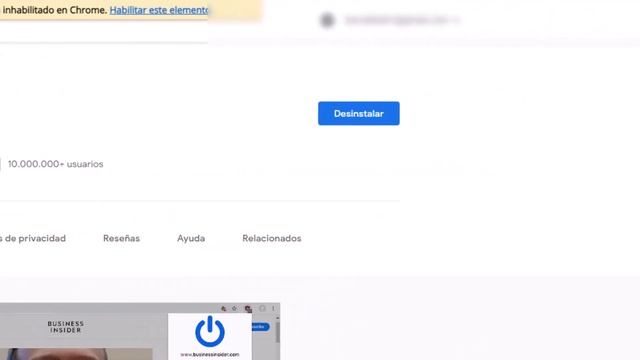Open the Ayuda tab
Screen dimensions: 640x360
[x=191, y=238]
